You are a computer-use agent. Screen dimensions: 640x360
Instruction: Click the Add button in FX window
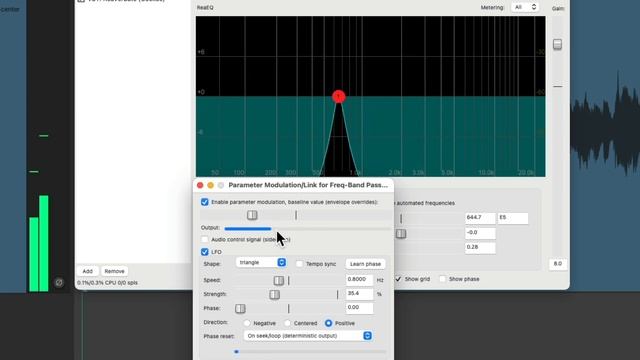coord(87,271)
